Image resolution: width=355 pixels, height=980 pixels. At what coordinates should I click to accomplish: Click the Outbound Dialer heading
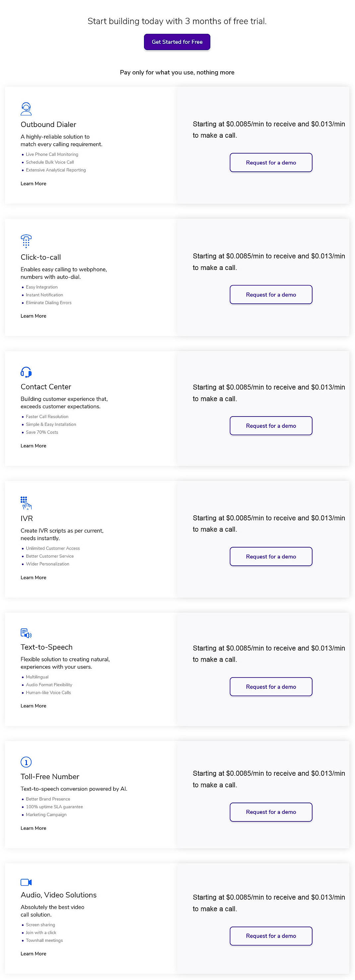click(48, 124)
